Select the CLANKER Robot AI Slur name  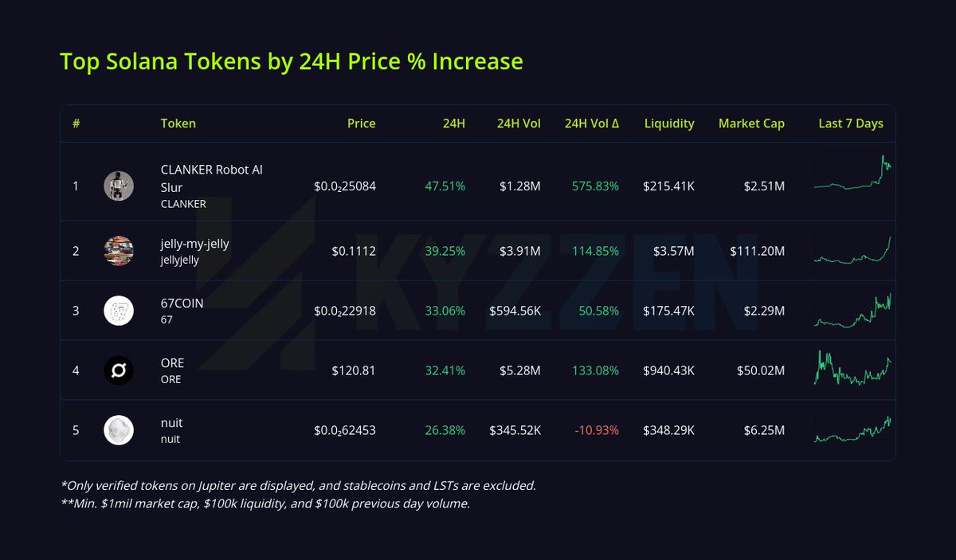211,178
